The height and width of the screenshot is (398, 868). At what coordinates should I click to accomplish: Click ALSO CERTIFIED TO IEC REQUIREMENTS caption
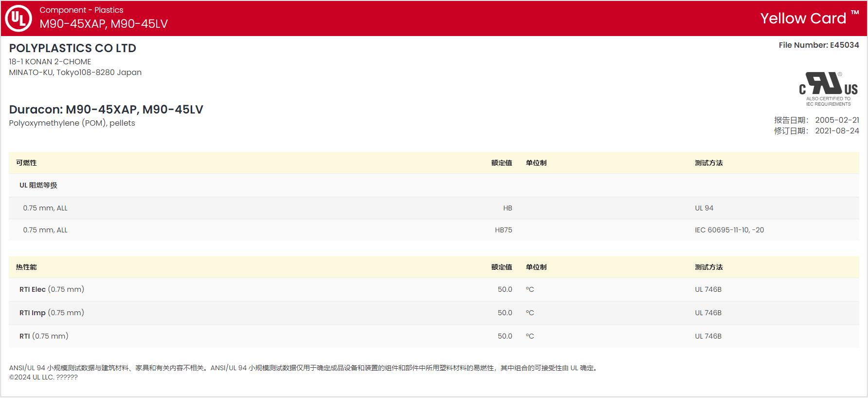point(828,101)
